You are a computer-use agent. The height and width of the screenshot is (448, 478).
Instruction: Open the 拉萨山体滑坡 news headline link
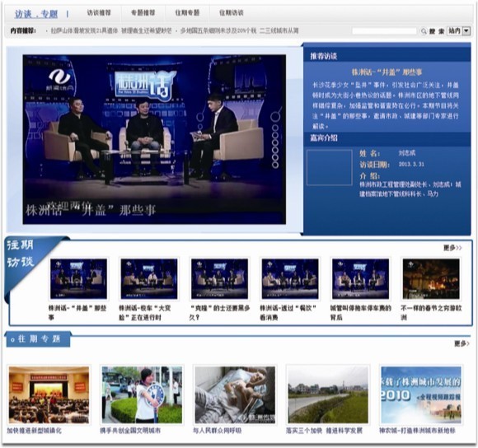[111, 30]
